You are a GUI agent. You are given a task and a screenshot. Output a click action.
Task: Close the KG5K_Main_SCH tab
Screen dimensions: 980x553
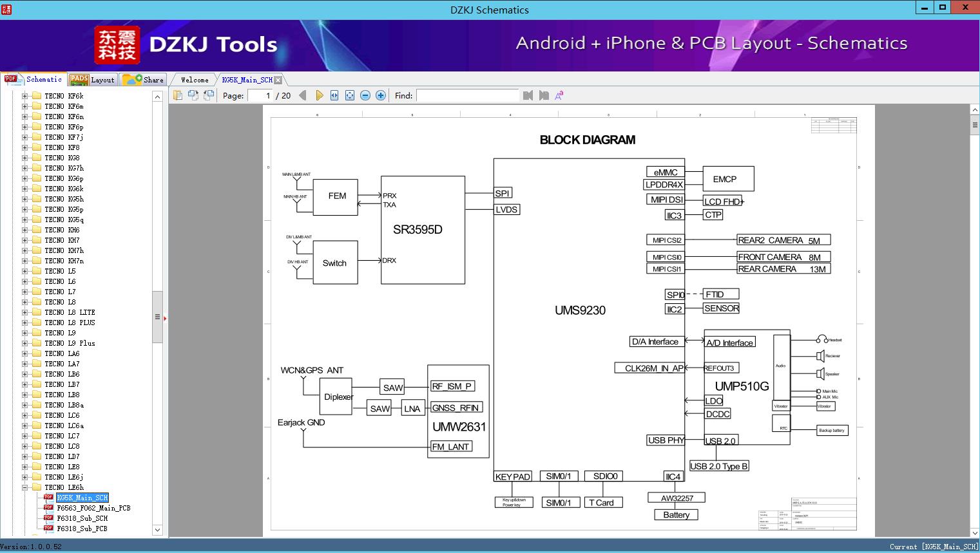click(x=278, y=80)
